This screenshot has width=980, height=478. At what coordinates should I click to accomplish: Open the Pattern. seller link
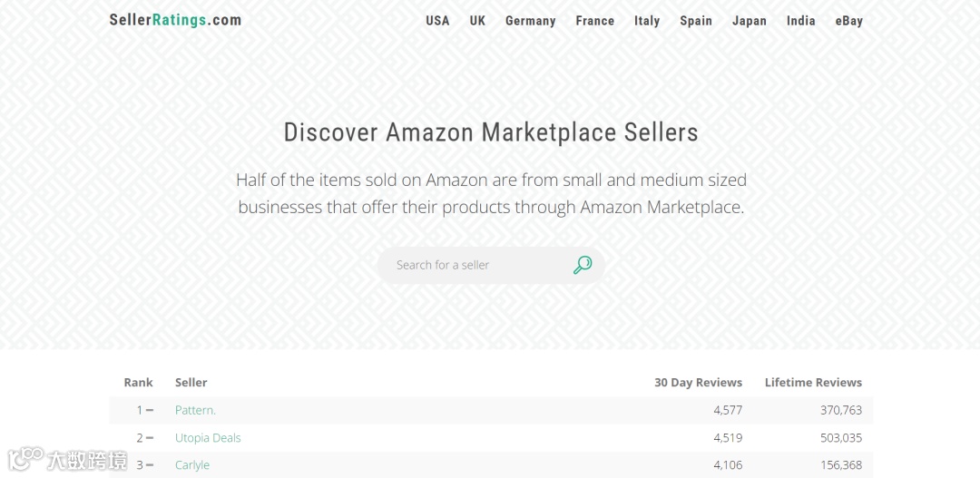tap(195, 410)
